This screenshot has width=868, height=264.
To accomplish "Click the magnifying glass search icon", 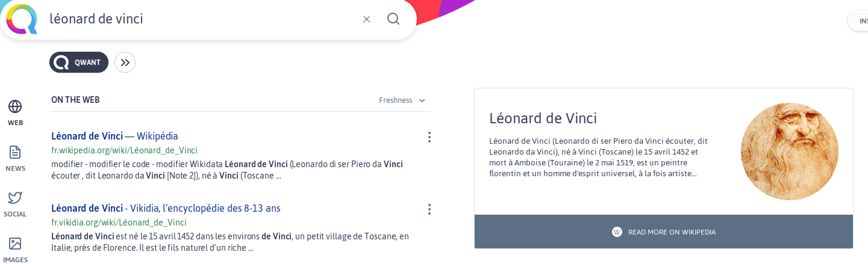I will (x=393, y=19).
